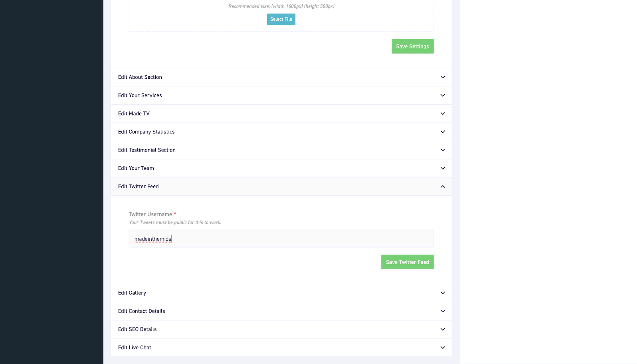This screenshot has width=637, height=364.
Task: Expand Edit Testimonial Section chevron
Action: tap(443, 150)
